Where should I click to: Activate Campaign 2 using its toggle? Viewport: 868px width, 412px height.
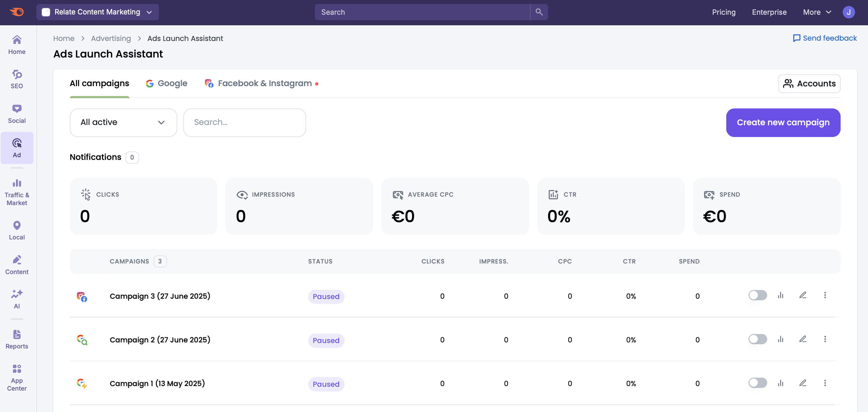pos(758,339)
